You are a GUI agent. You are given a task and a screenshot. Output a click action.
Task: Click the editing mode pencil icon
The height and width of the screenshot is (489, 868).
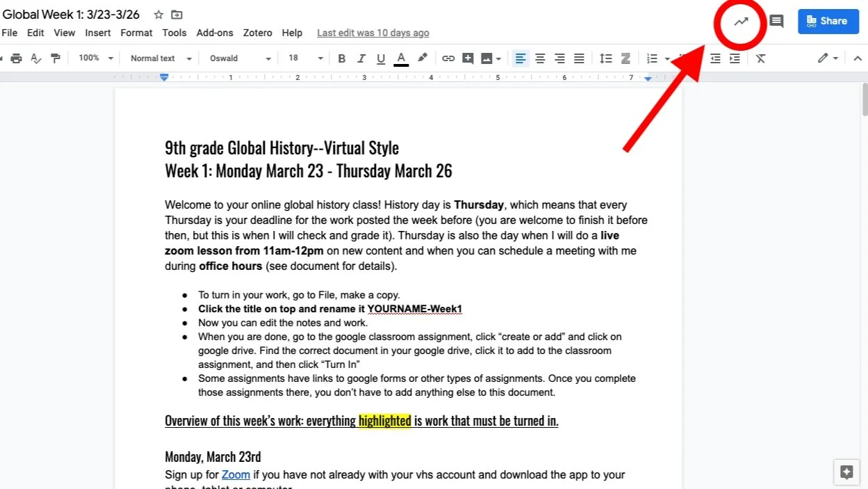(x=823, y=58)
